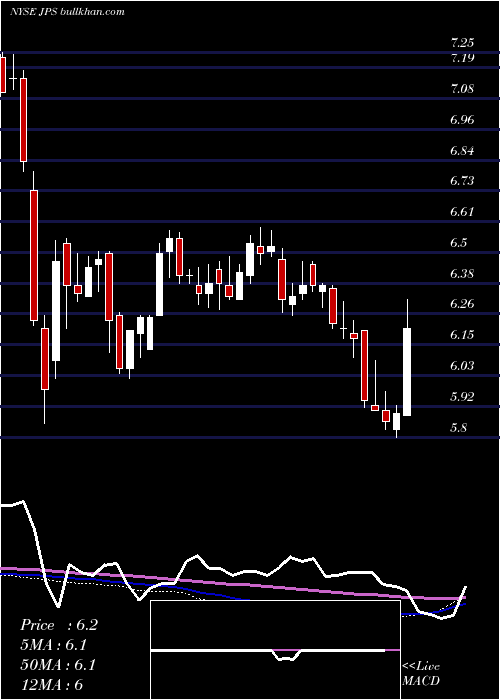Click the 5.8 price axis label
This screenshot has height=700, width=500.
pos(459,427)
